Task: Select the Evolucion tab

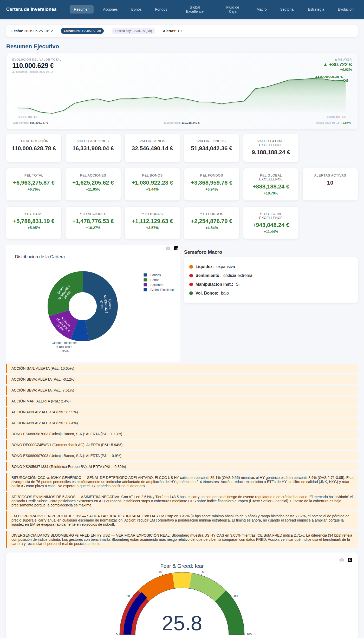Action: coord(346,9)
